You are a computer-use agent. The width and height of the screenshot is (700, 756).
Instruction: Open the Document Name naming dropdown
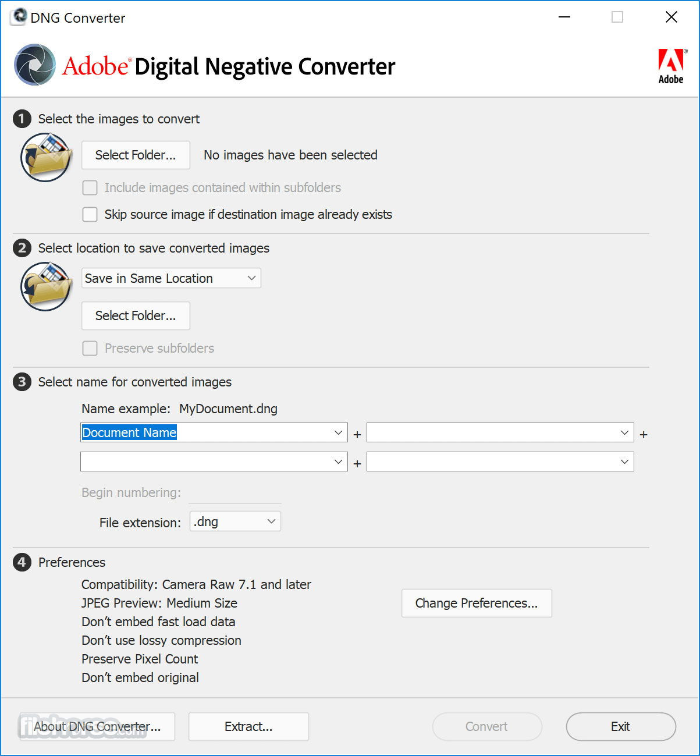click(338, 432)
